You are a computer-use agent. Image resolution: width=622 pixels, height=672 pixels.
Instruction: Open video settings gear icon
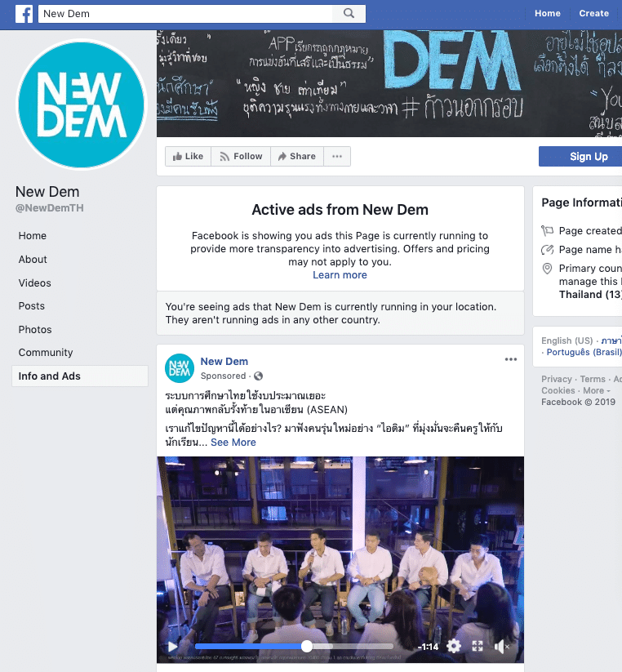click(x=454, y=646)
